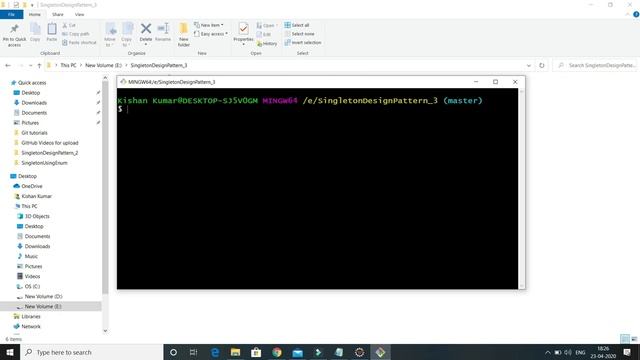Click the Copy to icon
Image resolution: width=640 pixels, height=360 pixels.
click(x=127, y=34)
